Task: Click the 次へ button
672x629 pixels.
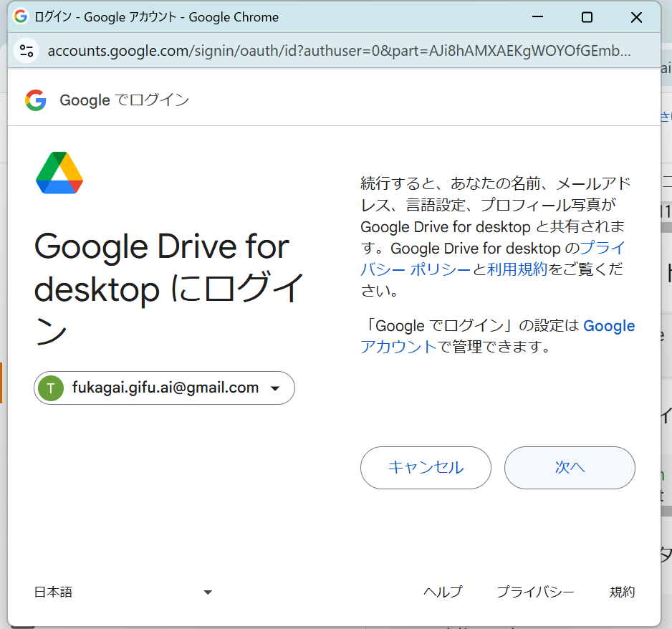Action: coord(570,468)
